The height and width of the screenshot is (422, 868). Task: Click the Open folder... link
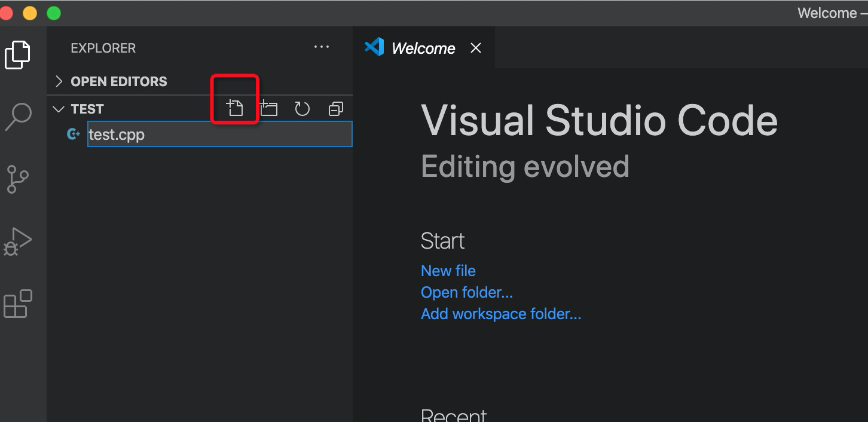(x=467, y=292)
